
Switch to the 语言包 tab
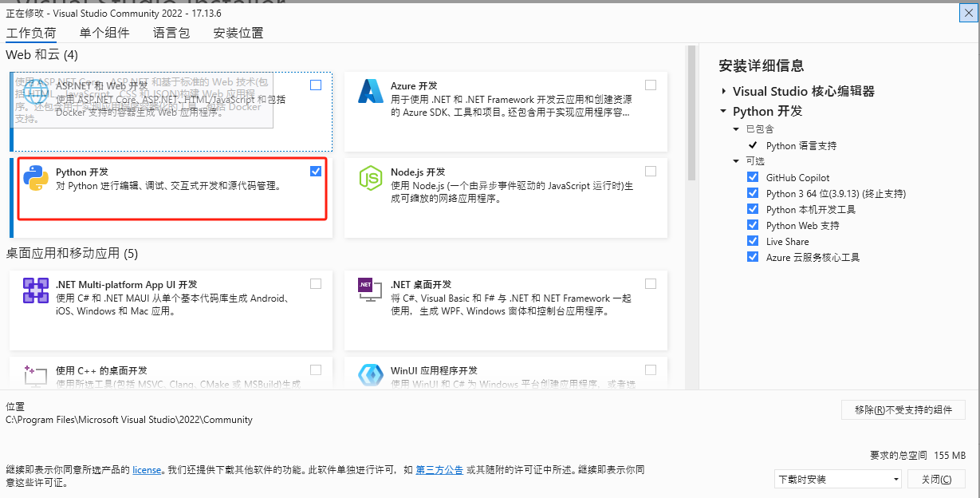pos(171,33)
